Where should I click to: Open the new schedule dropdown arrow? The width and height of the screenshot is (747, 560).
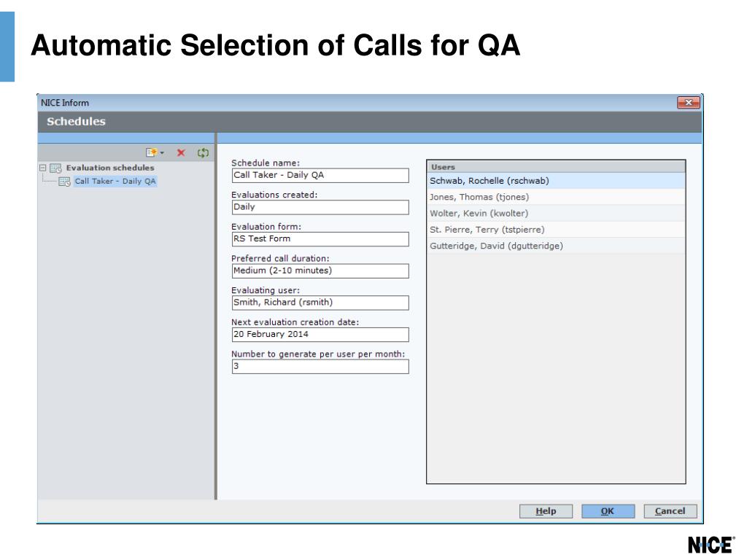(x=162, y=153)
